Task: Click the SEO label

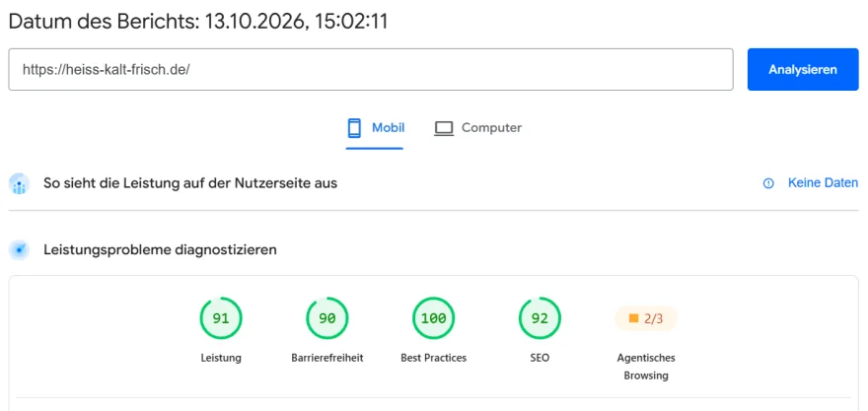Action: click(540, 358)
